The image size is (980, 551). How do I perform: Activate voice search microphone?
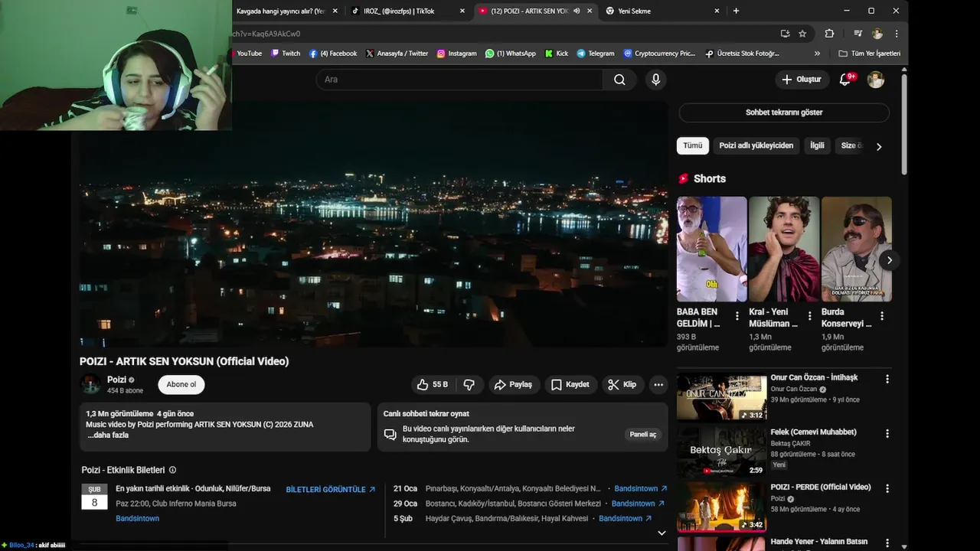655,80
